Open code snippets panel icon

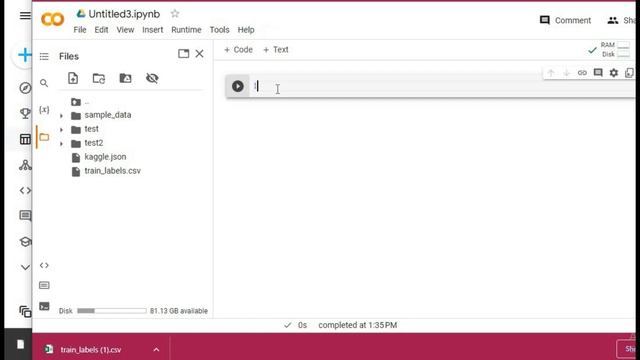pos(44,265)
